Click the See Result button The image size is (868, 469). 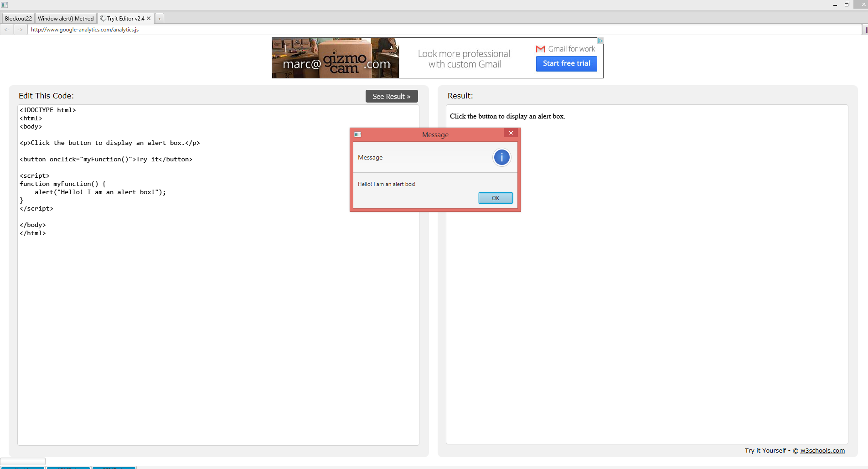391,96
